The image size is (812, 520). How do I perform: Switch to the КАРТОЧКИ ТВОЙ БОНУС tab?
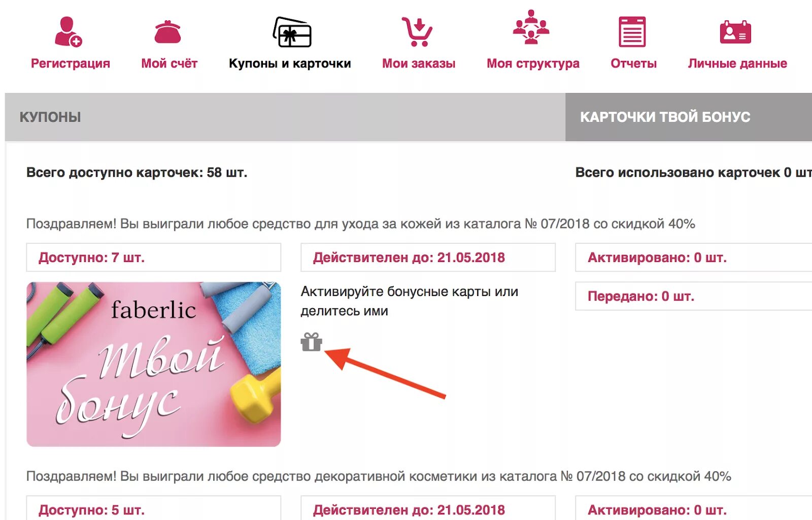tap(689, 117)
